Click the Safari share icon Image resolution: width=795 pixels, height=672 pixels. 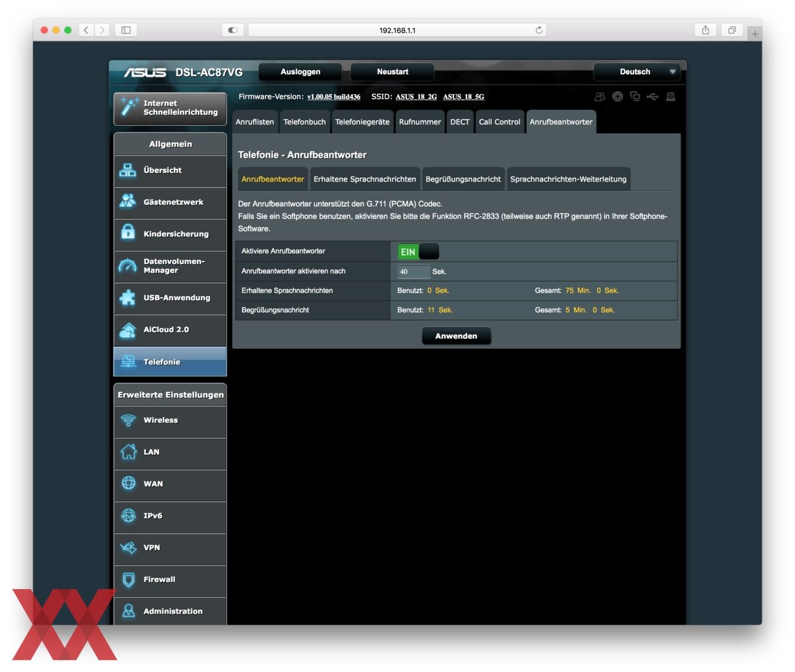[706, 30]
